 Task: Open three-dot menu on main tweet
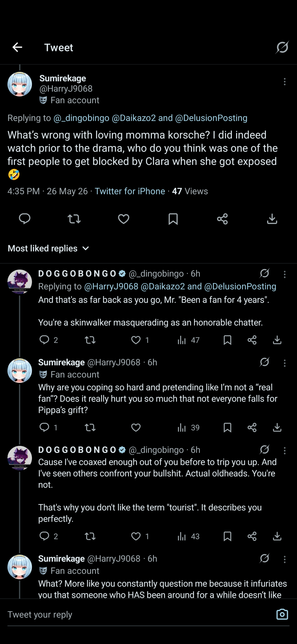[x=285, y=82]
